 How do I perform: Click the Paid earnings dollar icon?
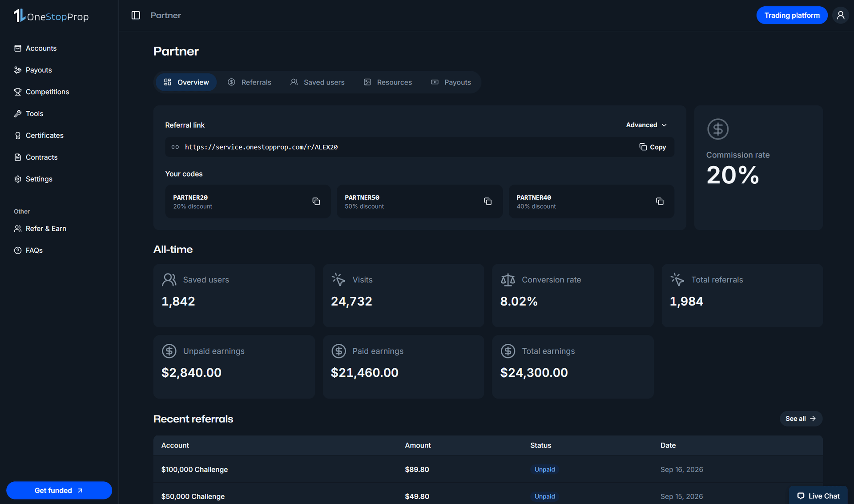(338, 351)
